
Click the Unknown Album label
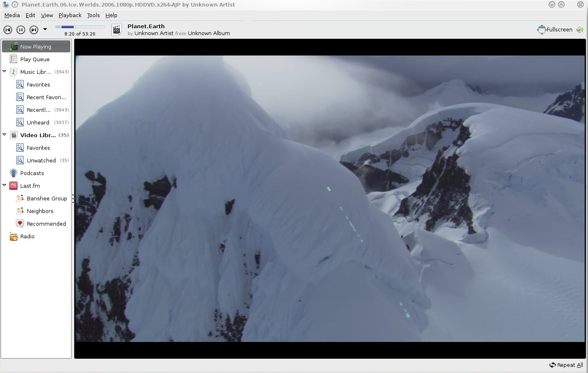(x=209, y=33)
